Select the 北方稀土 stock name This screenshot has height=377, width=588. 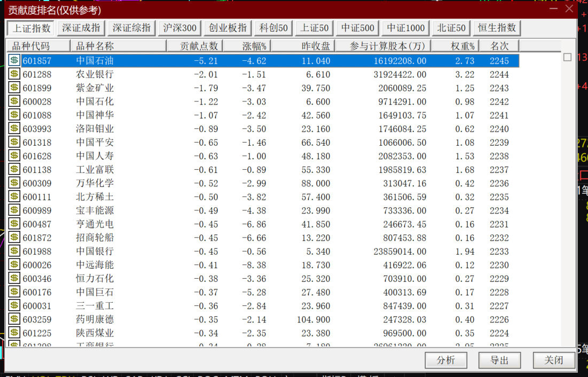pyautogui.click(x=95, y=197)
